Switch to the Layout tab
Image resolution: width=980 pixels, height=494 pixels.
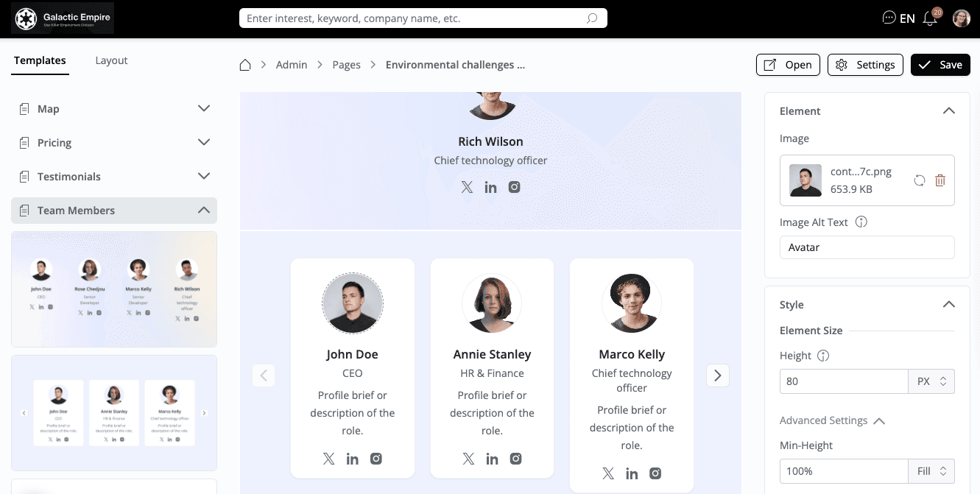click(x=111, y=60)
